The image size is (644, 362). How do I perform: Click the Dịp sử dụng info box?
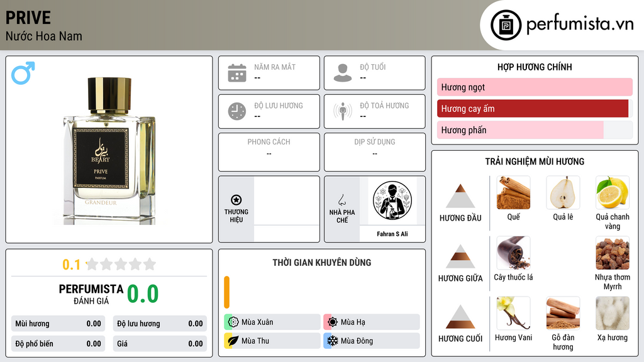[375, 152]
